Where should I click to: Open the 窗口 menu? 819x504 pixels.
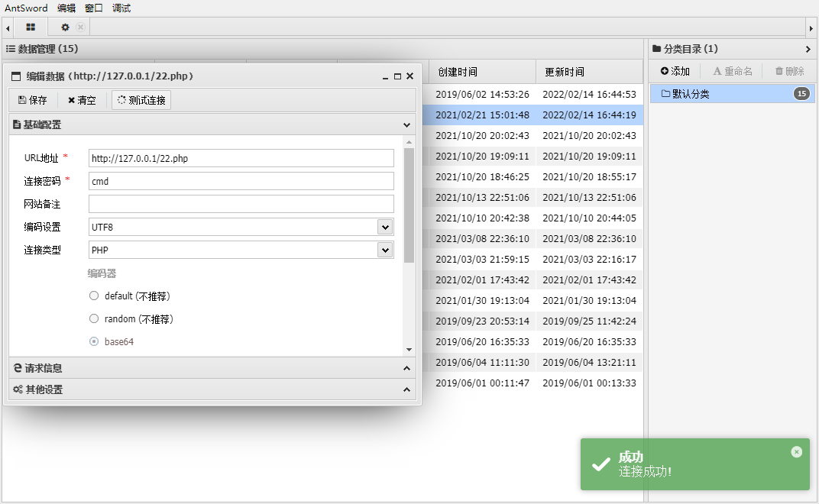coord(94,8)
